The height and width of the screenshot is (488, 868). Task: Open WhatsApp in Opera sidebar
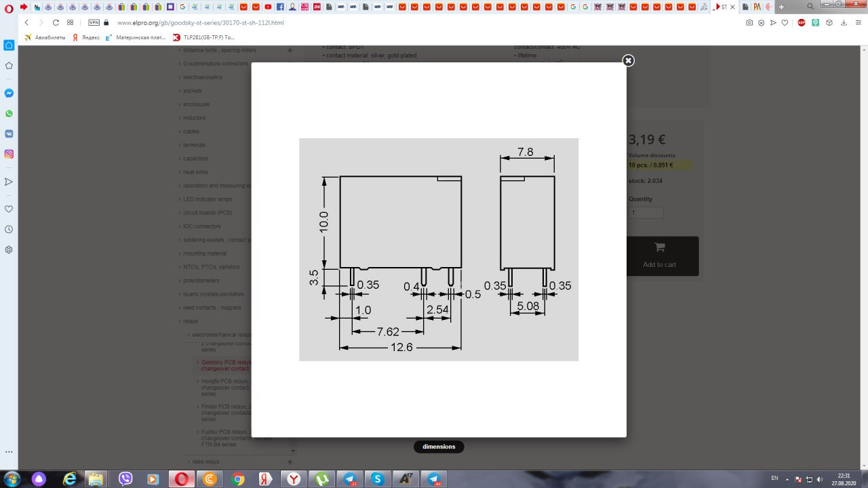click(9, 113)
